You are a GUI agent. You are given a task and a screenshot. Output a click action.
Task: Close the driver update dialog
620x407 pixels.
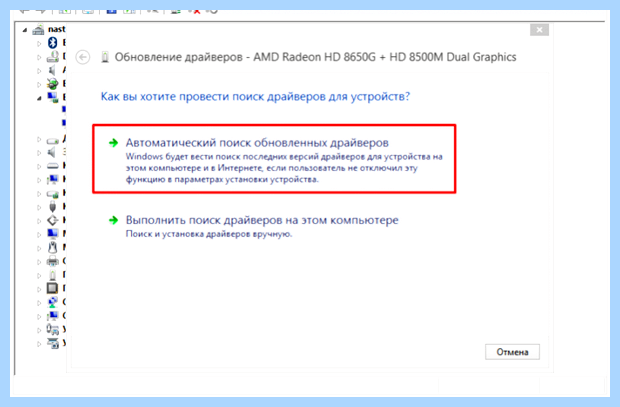[x=539, y=30]
